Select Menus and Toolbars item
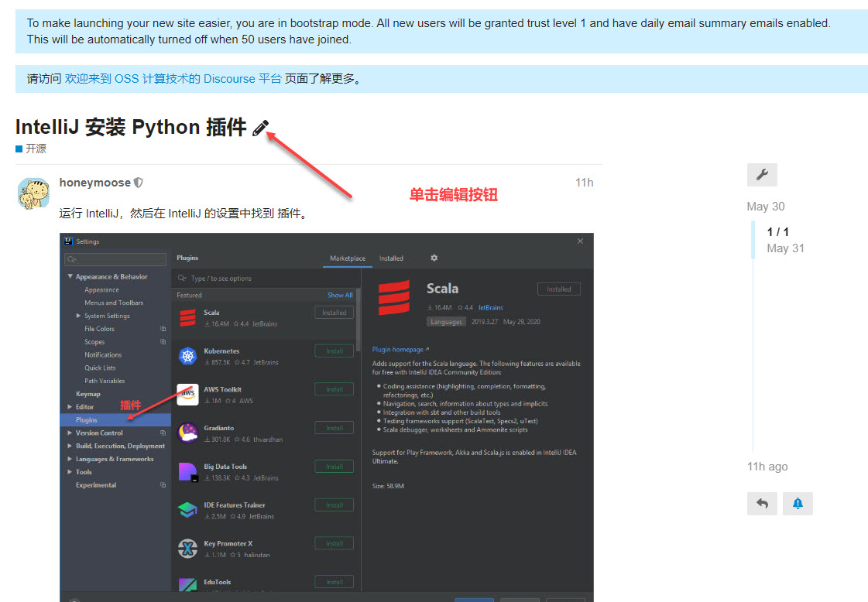868x602 pixels. [x=114, y=303]
